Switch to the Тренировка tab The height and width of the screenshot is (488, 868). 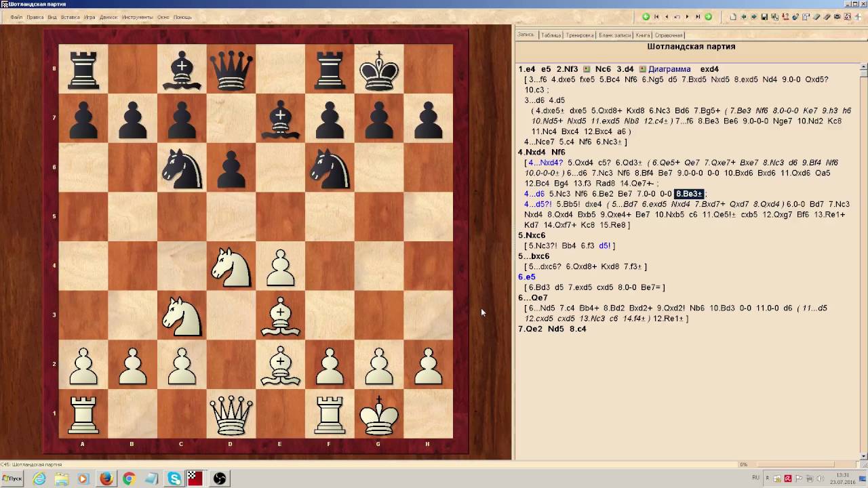(580, 35)
